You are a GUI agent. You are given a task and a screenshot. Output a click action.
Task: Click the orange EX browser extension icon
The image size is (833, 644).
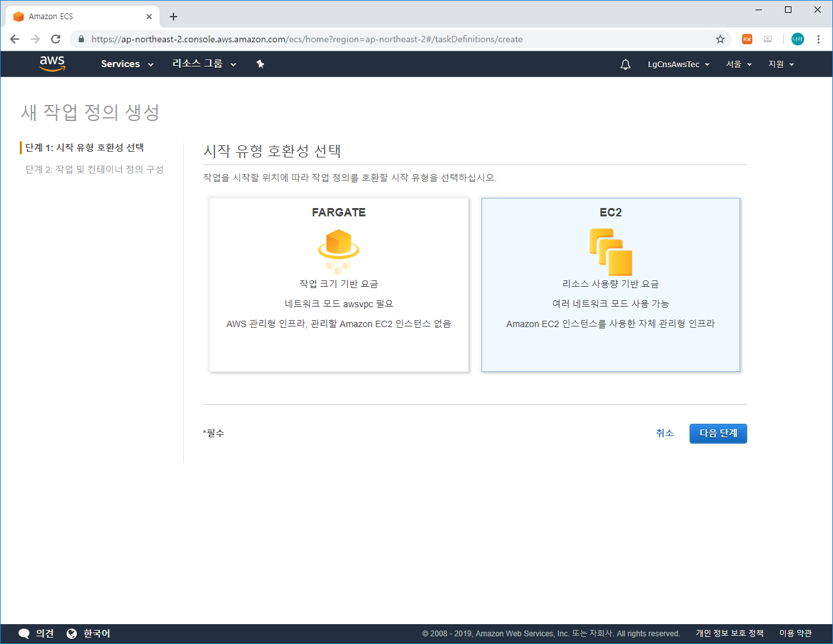click(747, 39)
